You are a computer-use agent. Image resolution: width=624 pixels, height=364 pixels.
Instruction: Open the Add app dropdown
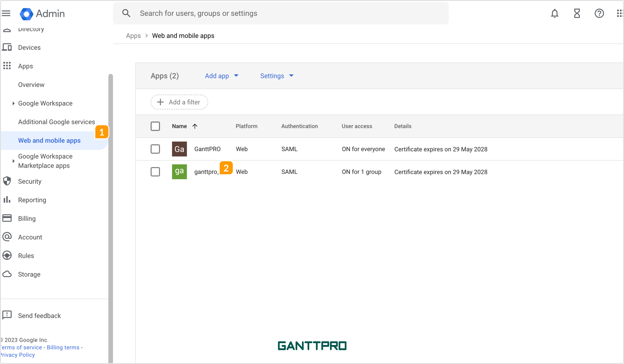[x=222, y=76]
